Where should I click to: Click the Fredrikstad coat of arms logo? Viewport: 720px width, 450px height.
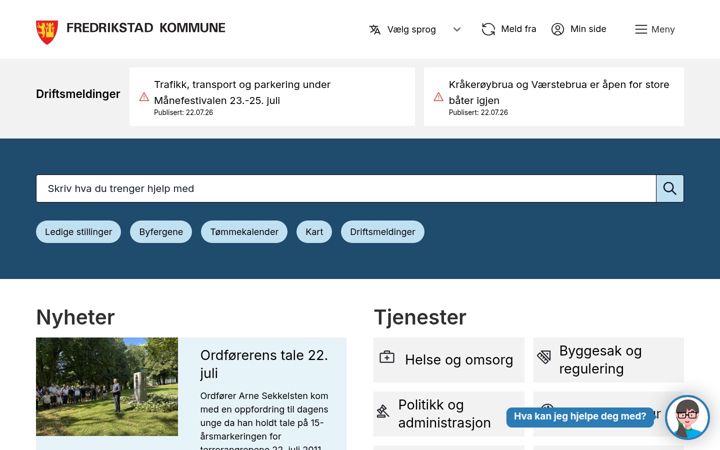point(47,32)
